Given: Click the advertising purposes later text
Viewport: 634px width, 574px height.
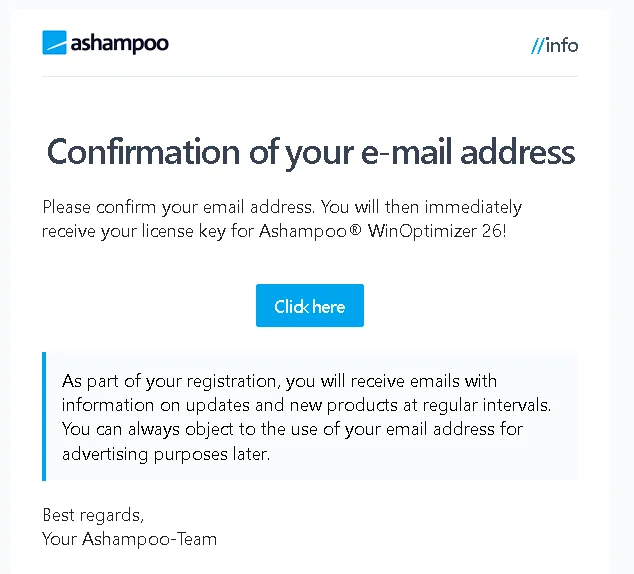Looking at the screenshot, I should point(166,454).
